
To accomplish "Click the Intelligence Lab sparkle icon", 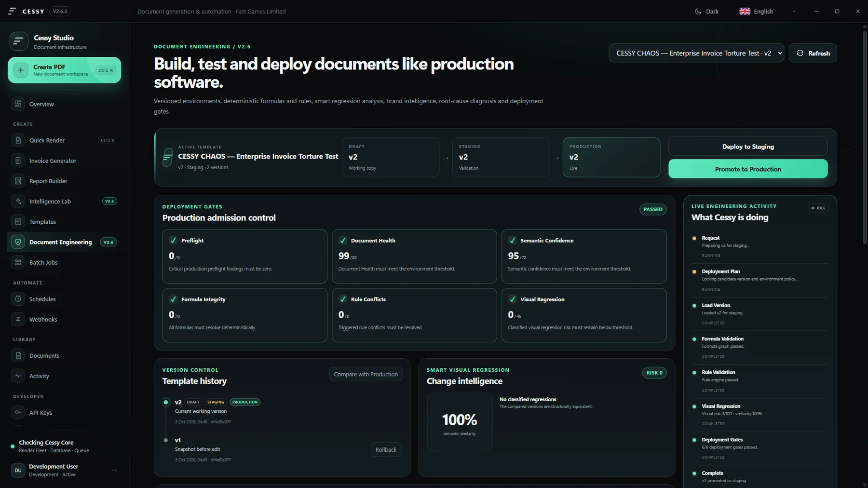I will tap(18, 201).
